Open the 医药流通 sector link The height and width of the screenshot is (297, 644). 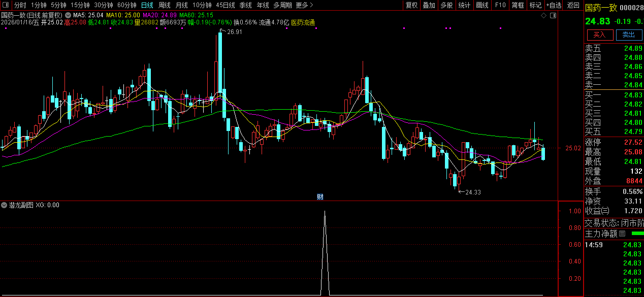tap(303, 23)
